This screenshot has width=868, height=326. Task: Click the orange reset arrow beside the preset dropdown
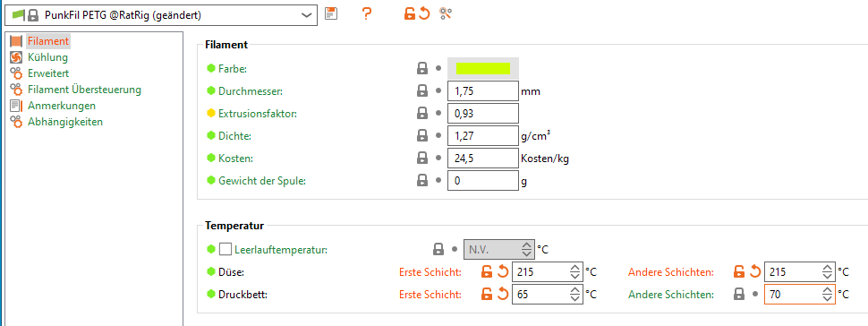[424, 13]
